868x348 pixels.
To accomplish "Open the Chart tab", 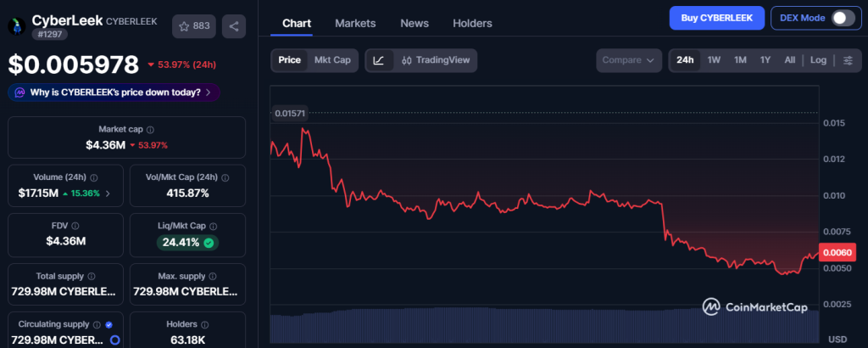I will point(297,23).
